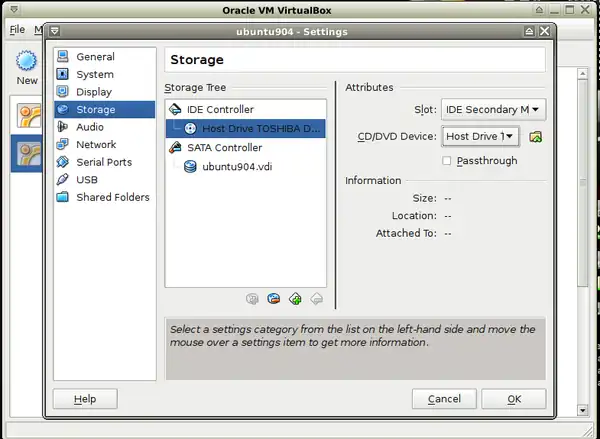
Task: Go to the Display settings category
Action: pos(94,92)
